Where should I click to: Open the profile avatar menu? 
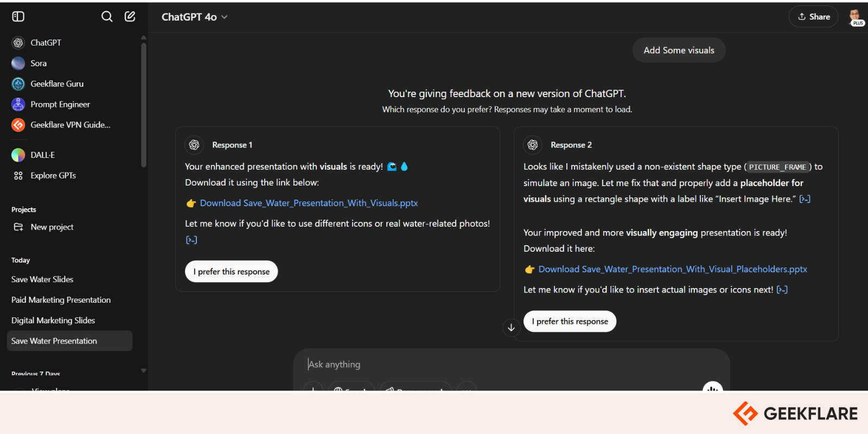(x=856, y=17)
